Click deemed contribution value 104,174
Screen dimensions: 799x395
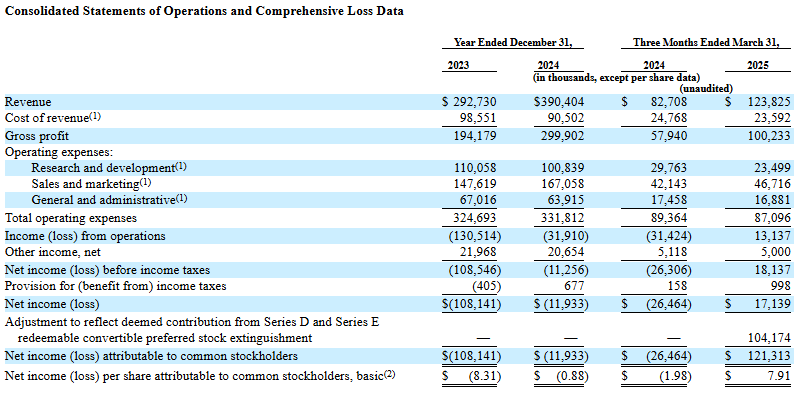(769, 337)
